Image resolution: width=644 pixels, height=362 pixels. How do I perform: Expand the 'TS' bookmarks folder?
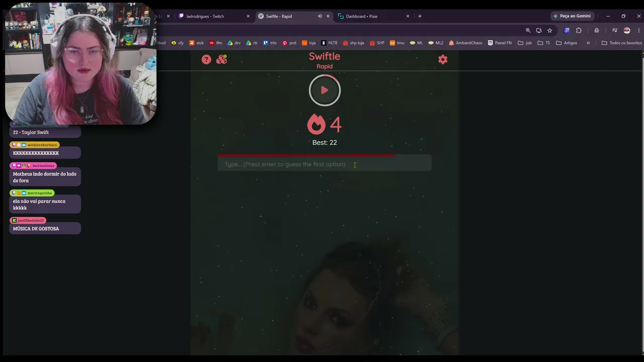coord(544,43)
